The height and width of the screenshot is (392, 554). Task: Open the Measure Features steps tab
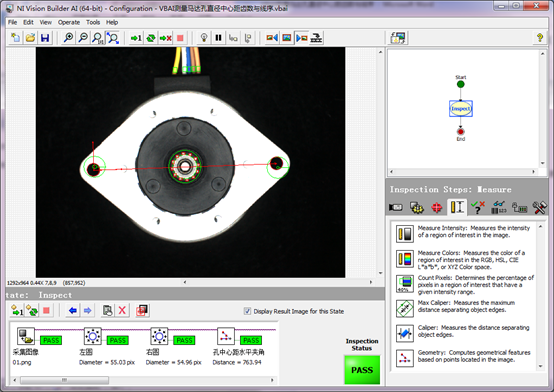pyautogui.click(x=456, y=207)
